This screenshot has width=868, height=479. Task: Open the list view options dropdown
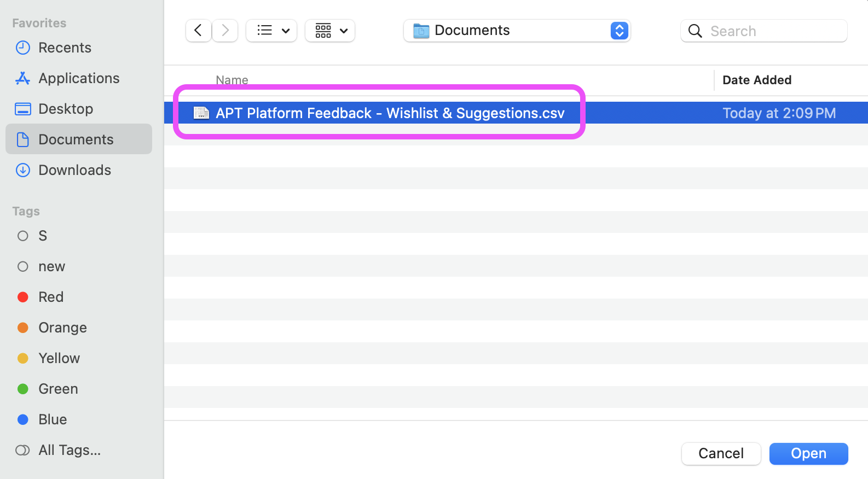point(271,31)
